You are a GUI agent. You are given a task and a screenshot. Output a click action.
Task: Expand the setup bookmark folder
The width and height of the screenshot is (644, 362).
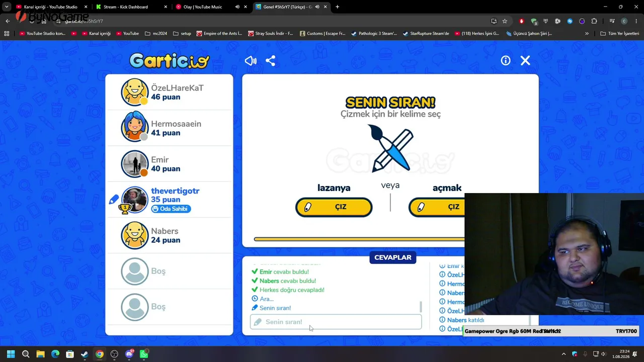182,34
